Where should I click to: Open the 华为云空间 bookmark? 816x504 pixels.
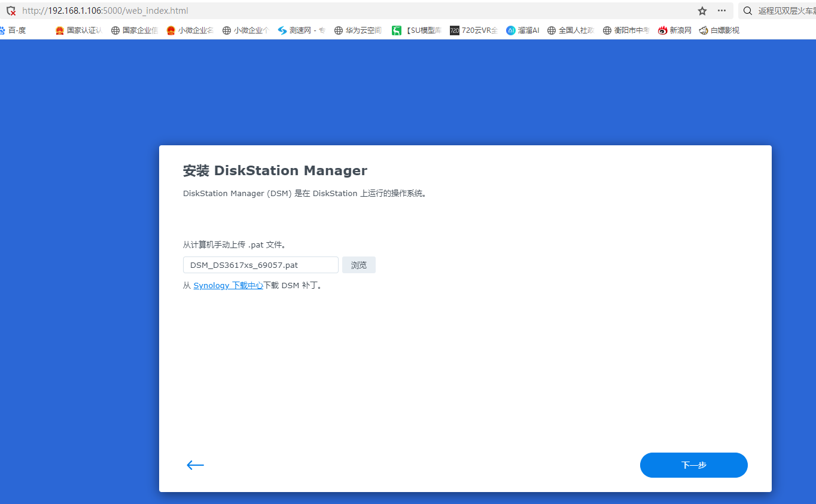[x=358, y=30]
